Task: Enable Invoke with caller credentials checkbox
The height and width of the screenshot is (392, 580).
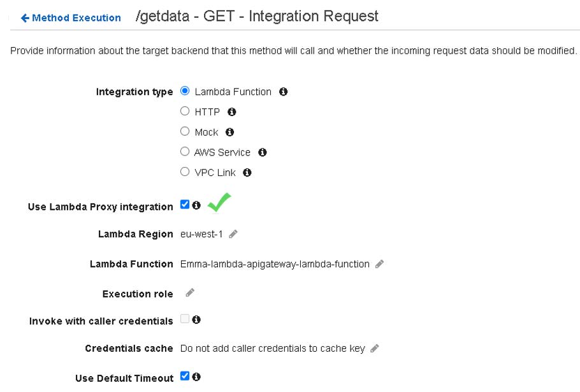Action: [185, 319]
